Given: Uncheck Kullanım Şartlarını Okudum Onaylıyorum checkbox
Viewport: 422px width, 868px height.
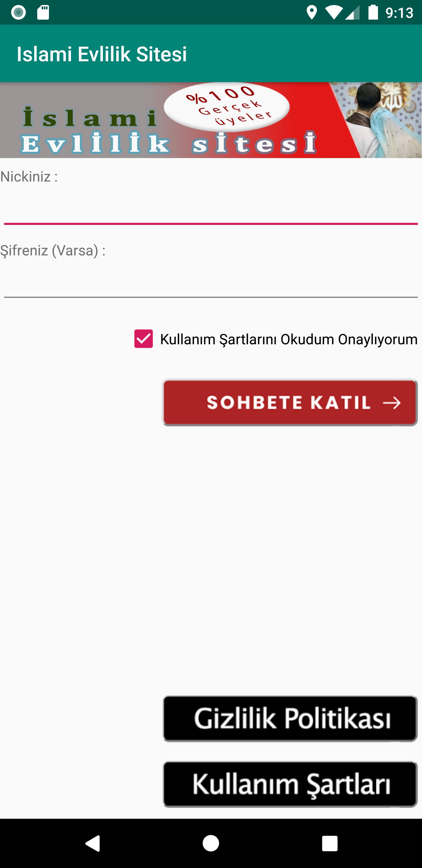Looking at the screenshot, I should click(144, 339).
